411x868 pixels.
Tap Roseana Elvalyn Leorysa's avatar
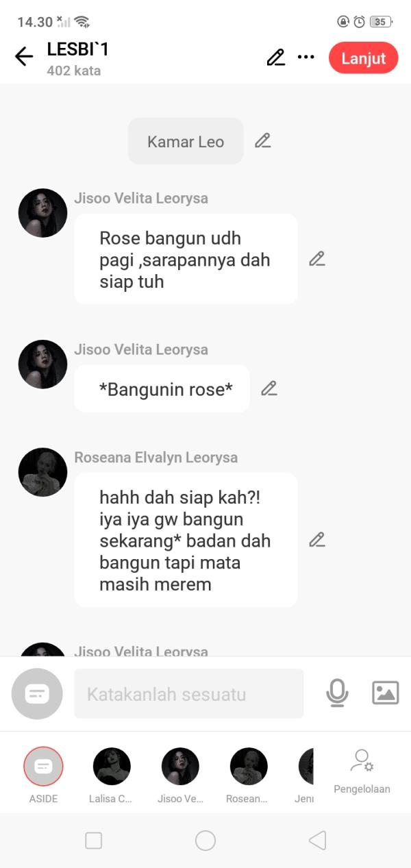point(42,472)
